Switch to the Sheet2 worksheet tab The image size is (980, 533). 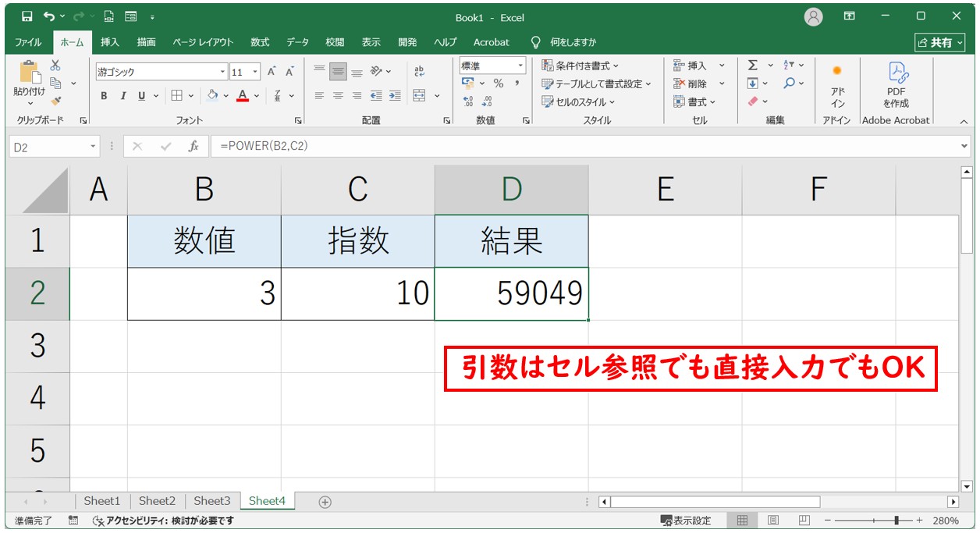[157, 501]
